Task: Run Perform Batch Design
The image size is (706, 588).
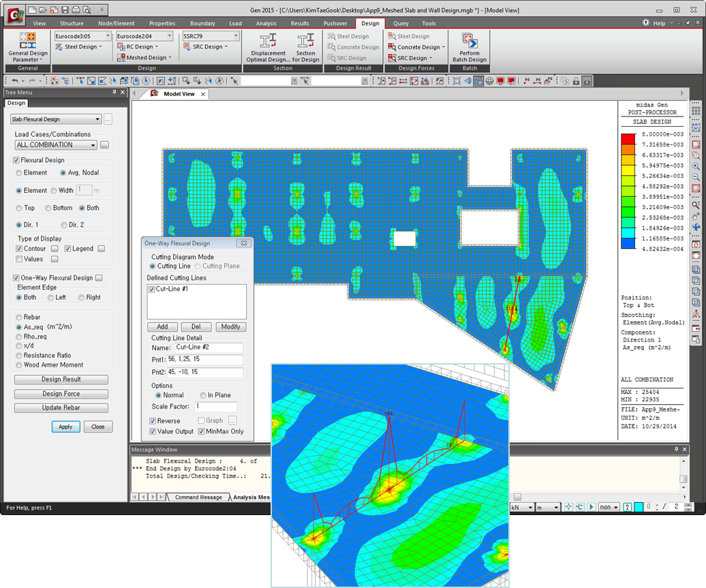Action: [469, 47]
